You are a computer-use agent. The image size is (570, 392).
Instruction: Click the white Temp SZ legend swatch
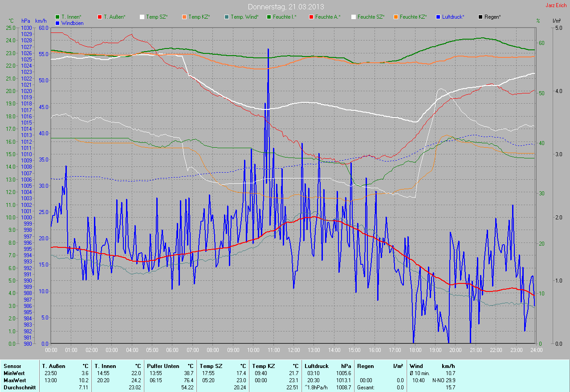pos(142,17)
